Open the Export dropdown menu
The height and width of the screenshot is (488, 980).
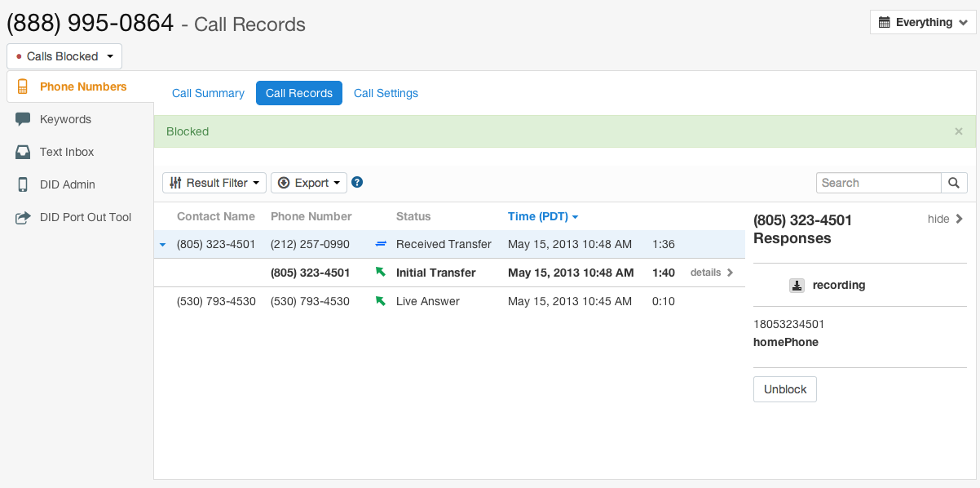coord(309,183)
